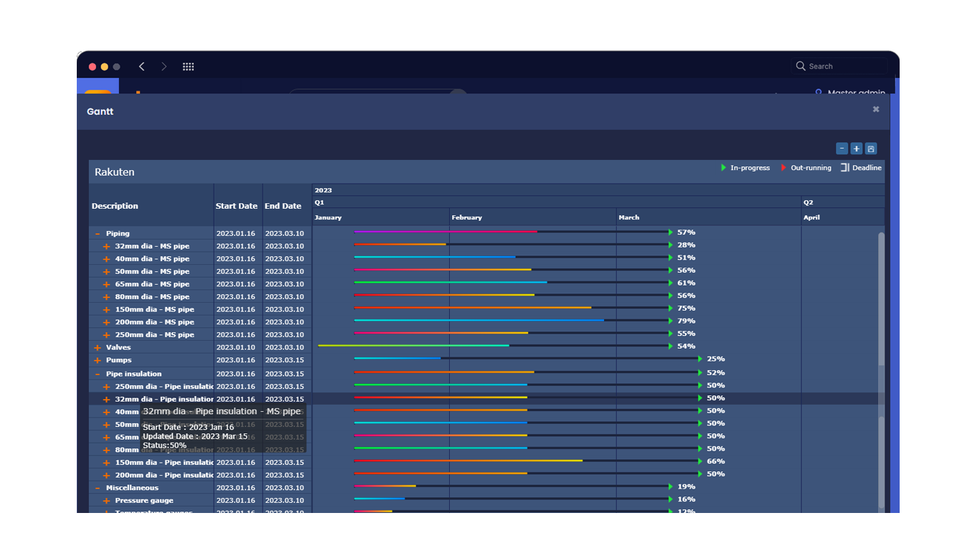Collapse the Miscellaneous group
Viewport: 980px width, 551px height.
click(x=98, y=488)
